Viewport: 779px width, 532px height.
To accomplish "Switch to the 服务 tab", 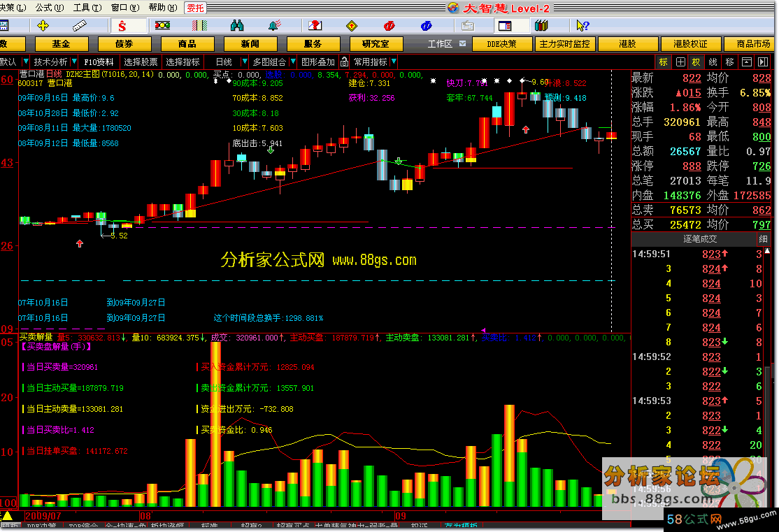I will click(x=313, y=44).
